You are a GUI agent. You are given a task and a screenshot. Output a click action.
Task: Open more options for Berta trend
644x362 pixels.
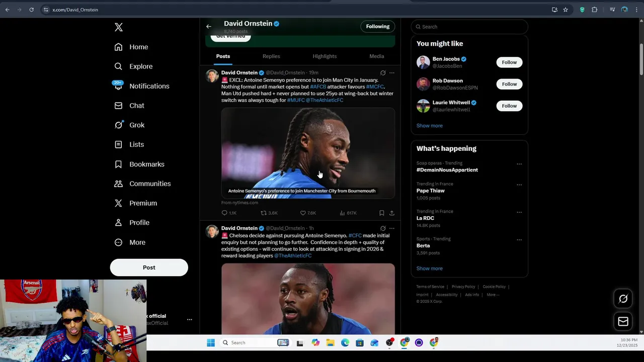519,240
